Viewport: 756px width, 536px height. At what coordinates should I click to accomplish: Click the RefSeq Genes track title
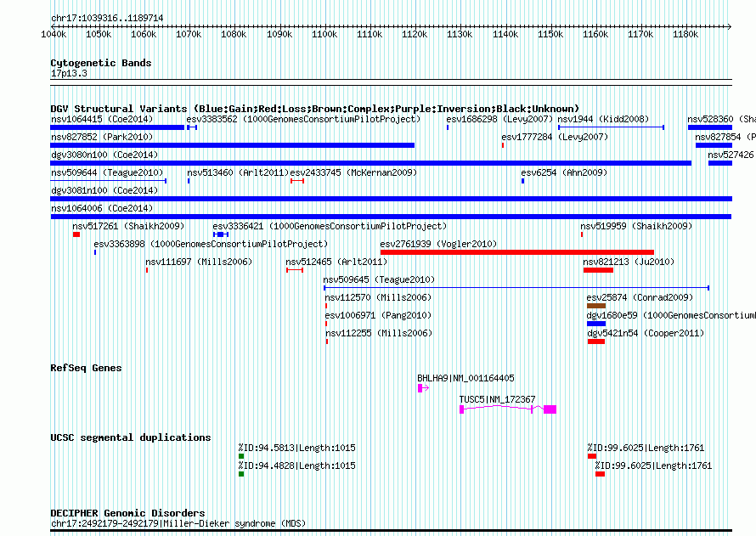[x=86, y=368]
